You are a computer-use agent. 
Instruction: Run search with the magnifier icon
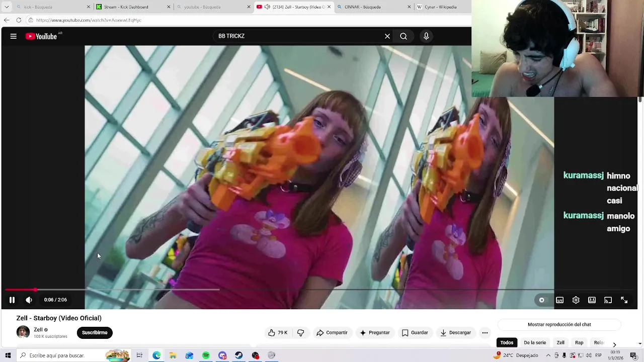(404, 36)
